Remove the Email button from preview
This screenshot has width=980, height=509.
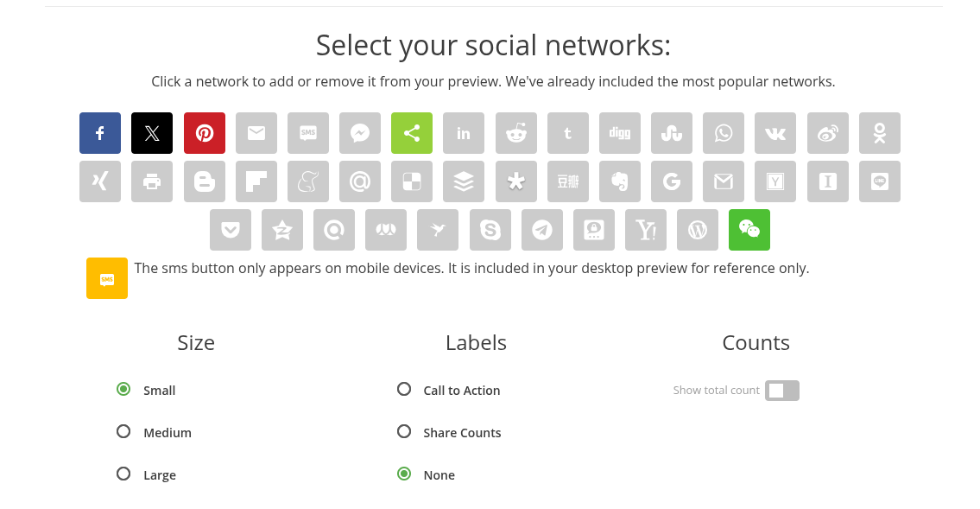(x=256, y=133)
